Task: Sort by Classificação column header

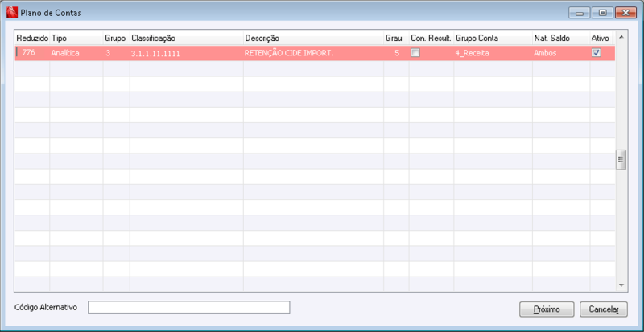Action: pos(187,38)
